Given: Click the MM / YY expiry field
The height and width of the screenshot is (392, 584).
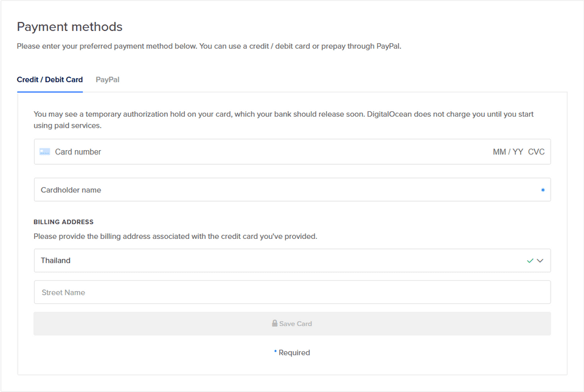Looking at the screenshot, I should [x=508, y=152].
